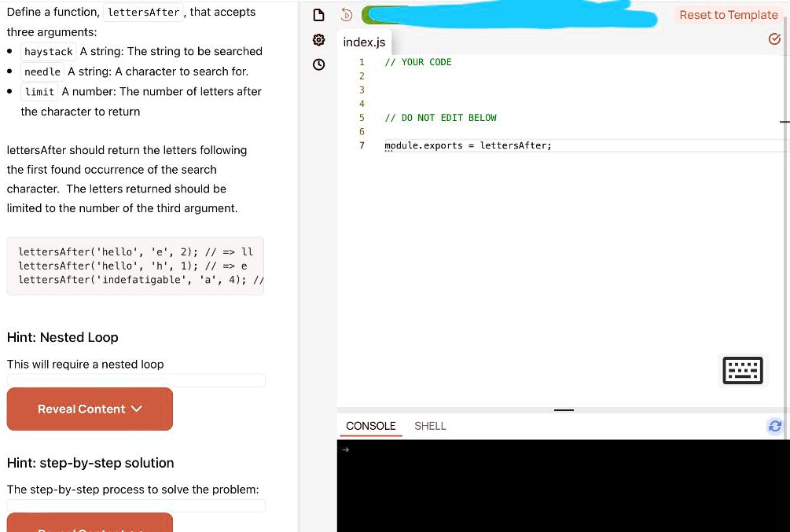Click the checkmark submit icon
The width and height of the screenshot is (790, 532).
click(775, 38)
